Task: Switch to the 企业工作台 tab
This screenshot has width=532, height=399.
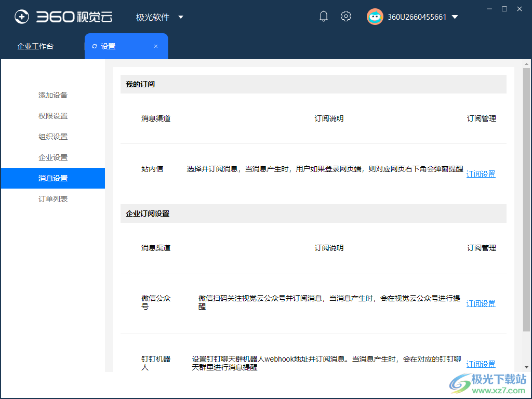Action: click(x=35, y=46)
